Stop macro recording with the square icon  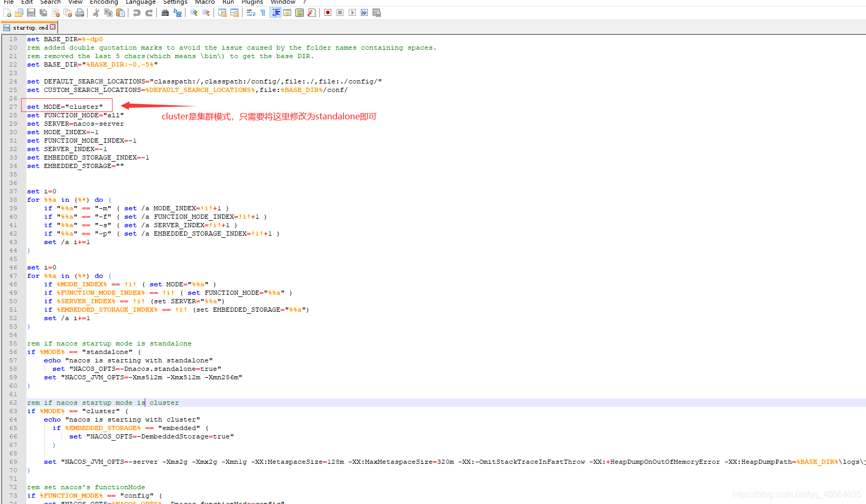(x=340, y=13)
